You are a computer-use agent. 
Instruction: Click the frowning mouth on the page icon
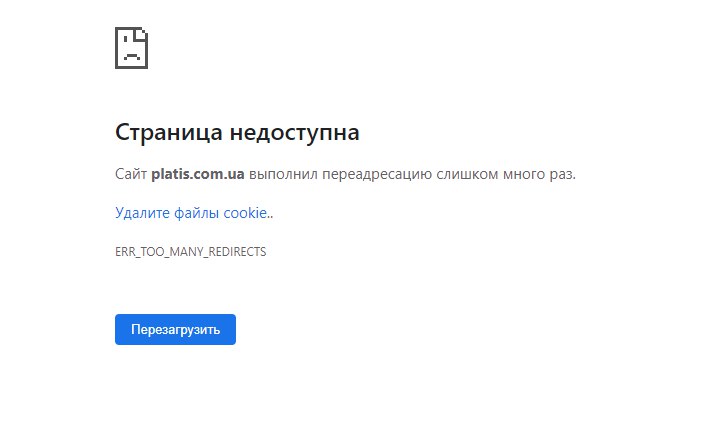[x=131, y=57]
